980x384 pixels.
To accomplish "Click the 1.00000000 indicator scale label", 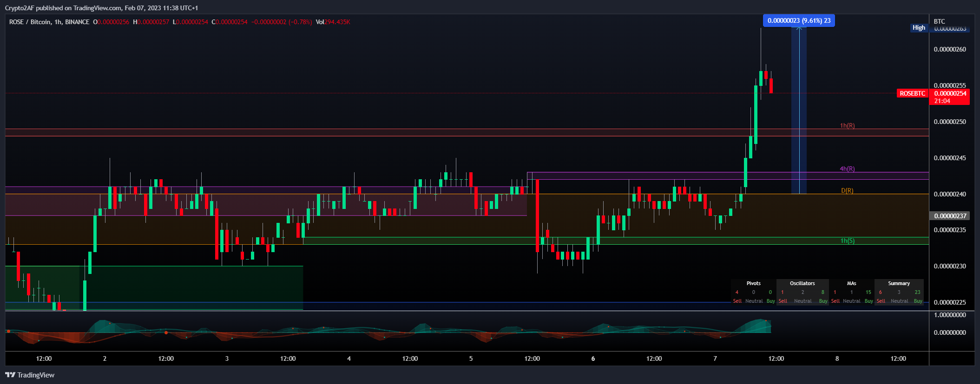I will [x=950, y=315].
